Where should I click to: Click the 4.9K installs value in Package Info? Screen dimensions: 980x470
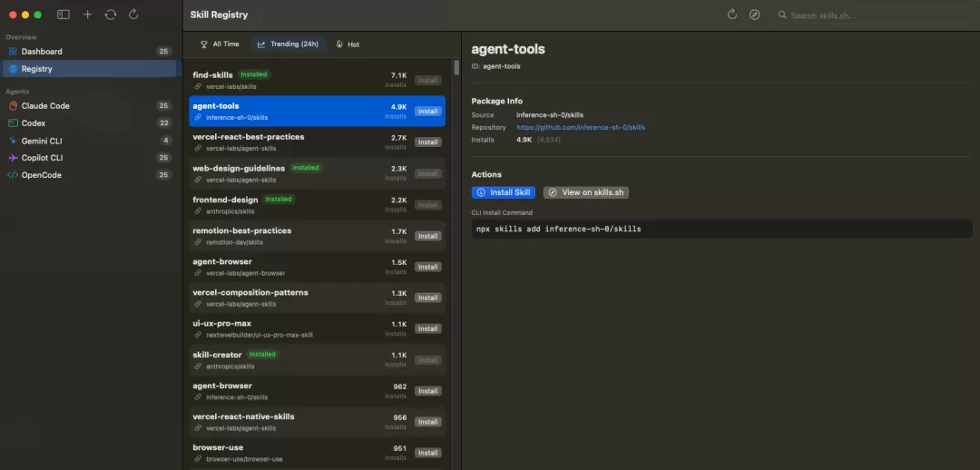tap(524, 140)
